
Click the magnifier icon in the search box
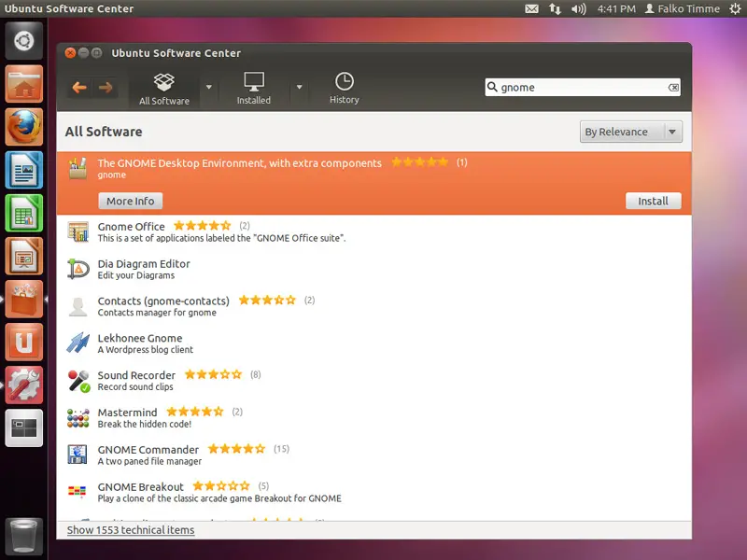[492, 87]
